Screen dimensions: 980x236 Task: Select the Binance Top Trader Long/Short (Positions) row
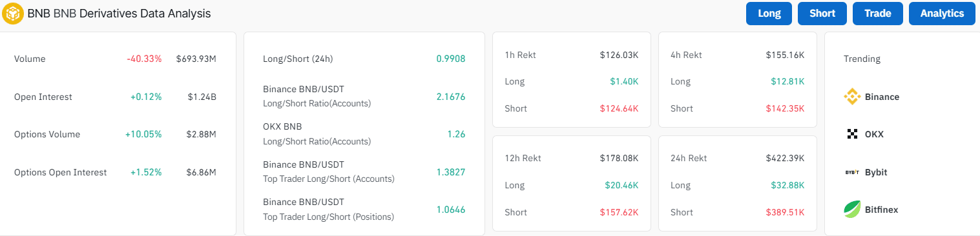pyautogui.click(x=364, y=210)
